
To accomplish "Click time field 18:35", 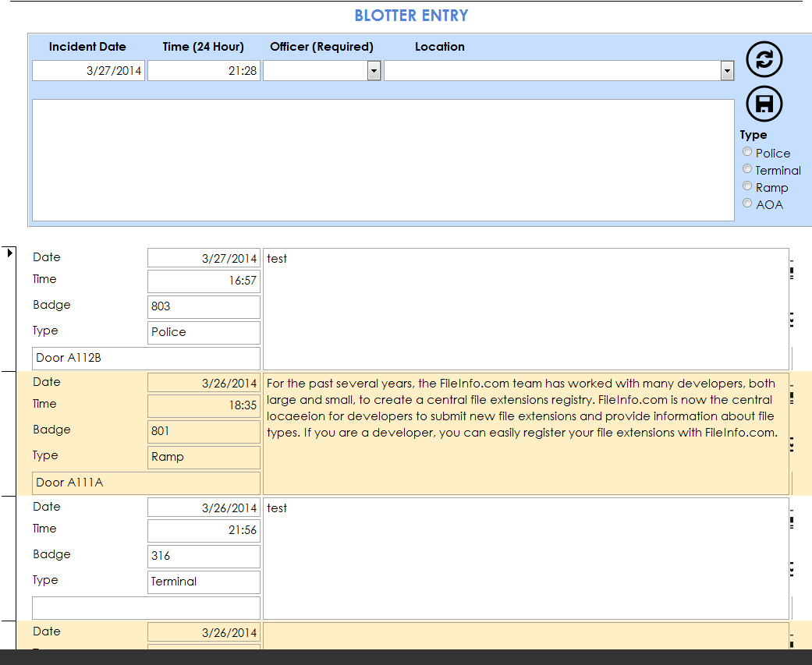I will click(204, 405).
